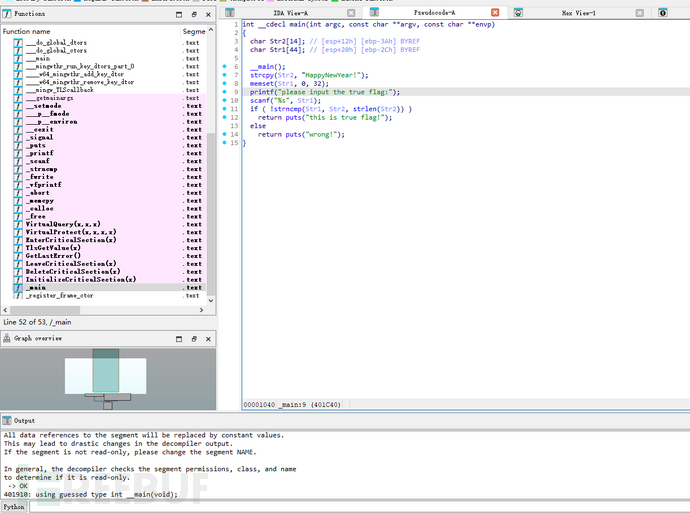Click the highlighted viewport in Graph overview

tap(105, 372)
